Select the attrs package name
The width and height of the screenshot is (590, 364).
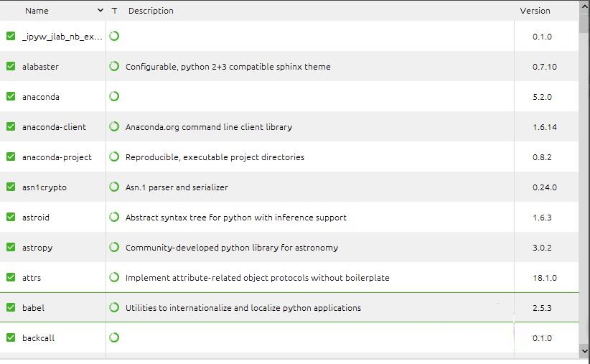point(32,278)
